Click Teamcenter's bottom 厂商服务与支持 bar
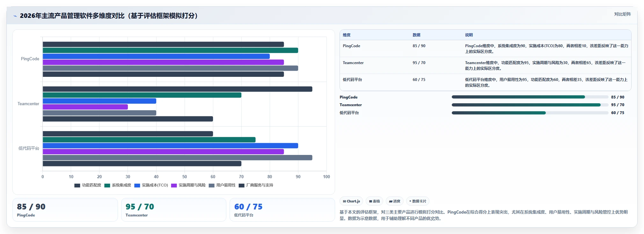 point(128,119)
